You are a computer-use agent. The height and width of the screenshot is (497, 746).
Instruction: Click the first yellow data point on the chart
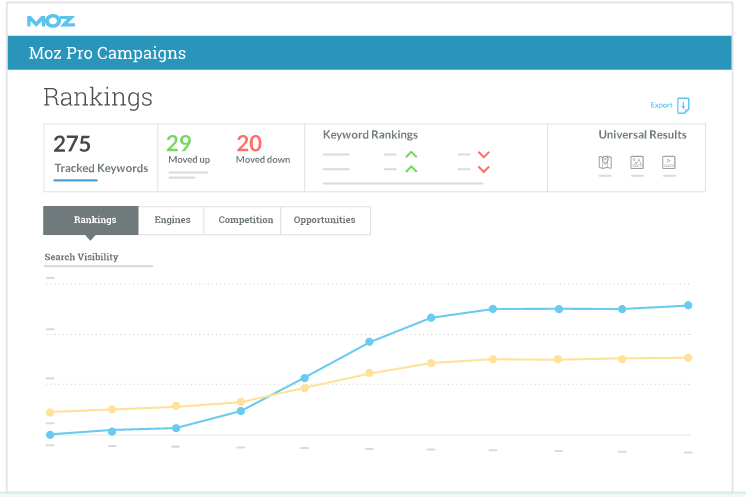(x=50, y=412)
